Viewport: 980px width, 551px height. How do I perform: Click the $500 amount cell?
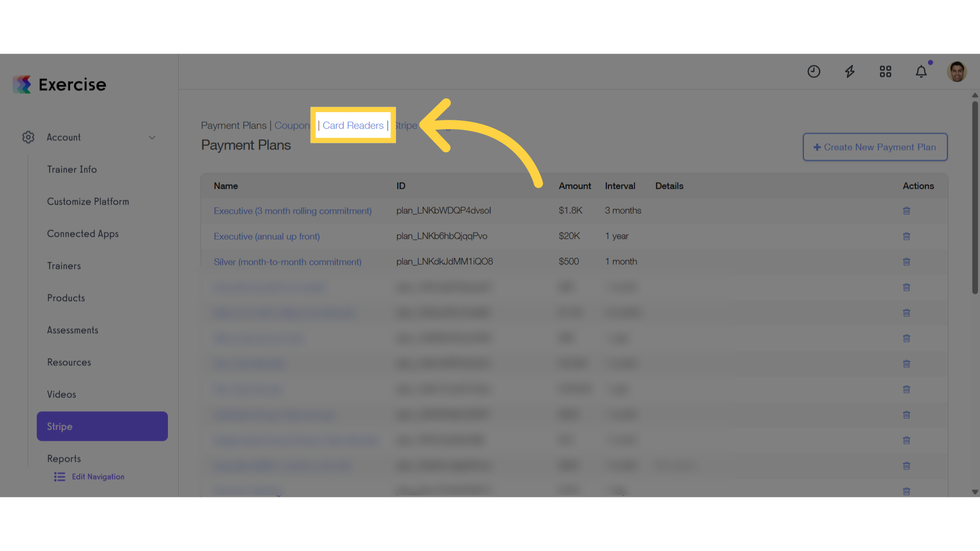tap(569, 261)
